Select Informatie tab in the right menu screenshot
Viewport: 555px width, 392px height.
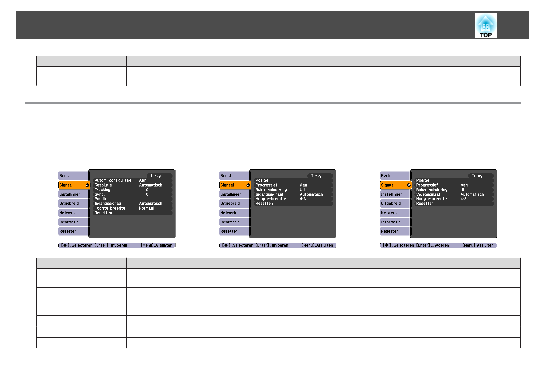point(395,222)
